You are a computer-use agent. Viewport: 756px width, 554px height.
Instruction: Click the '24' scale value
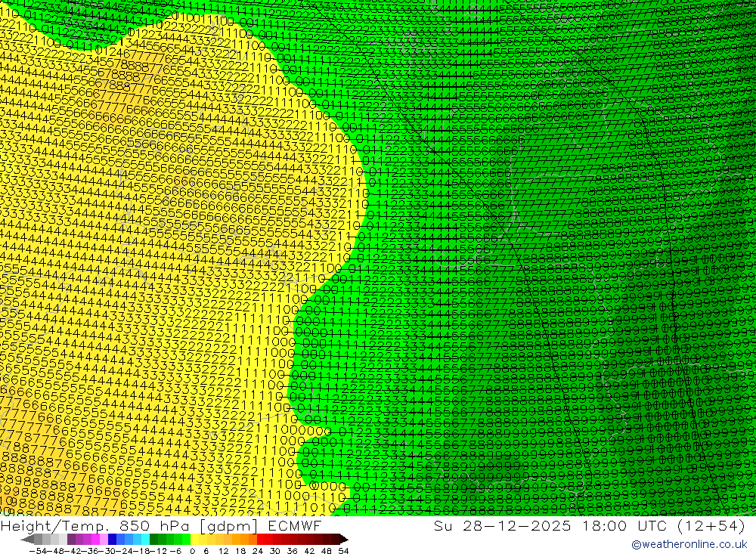tap(258, 551)
